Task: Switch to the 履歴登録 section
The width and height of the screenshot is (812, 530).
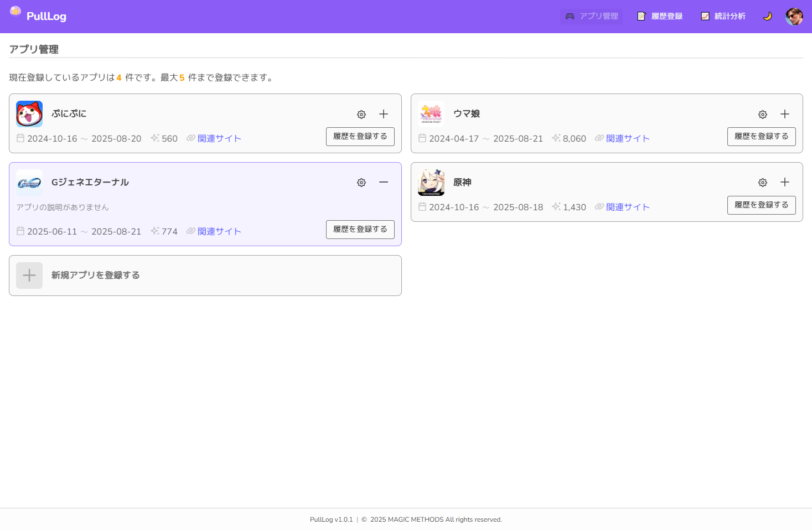Action: (659, 16)
